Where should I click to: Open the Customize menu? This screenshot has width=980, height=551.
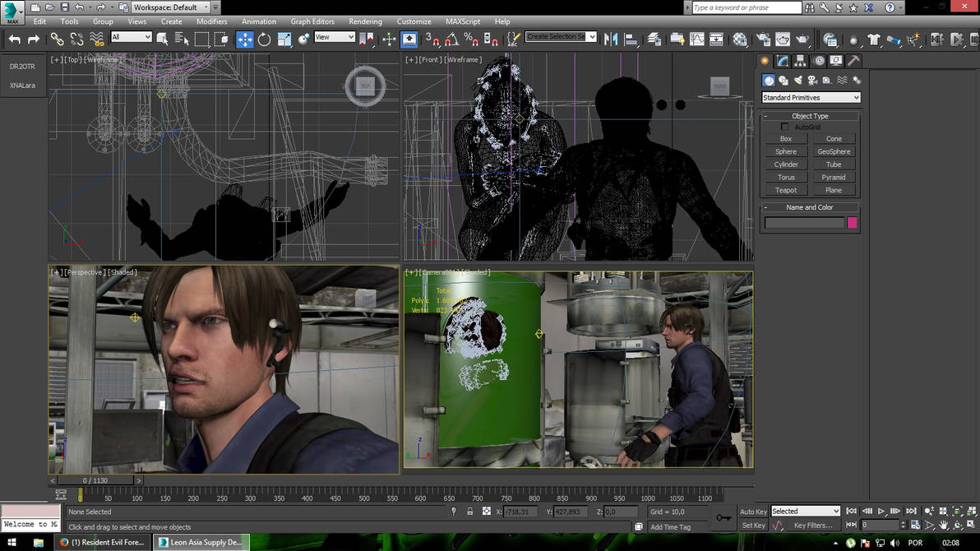tap(414, 21)
